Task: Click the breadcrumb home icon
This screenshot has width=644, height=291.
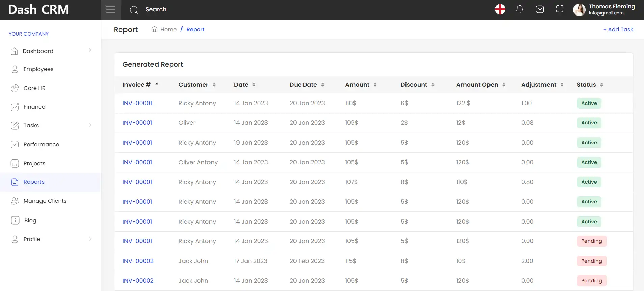Action: [155, 29]
